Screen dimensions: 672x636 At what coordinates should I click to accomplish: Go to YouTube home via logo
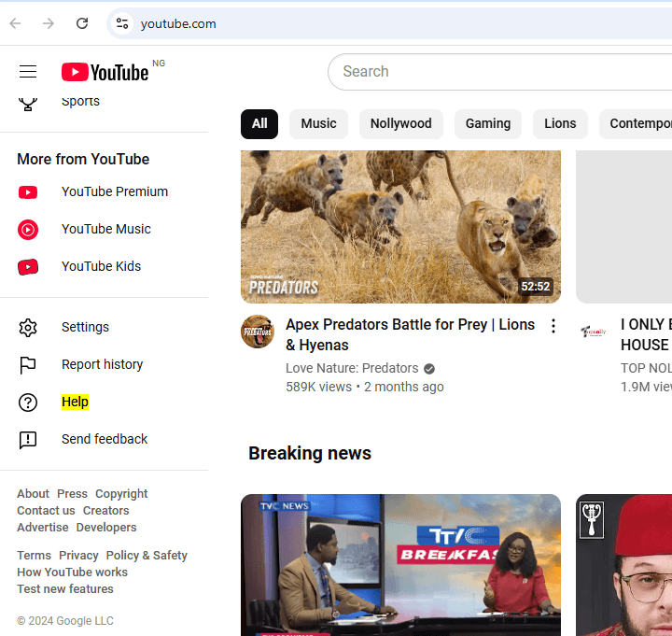[105, 72]
